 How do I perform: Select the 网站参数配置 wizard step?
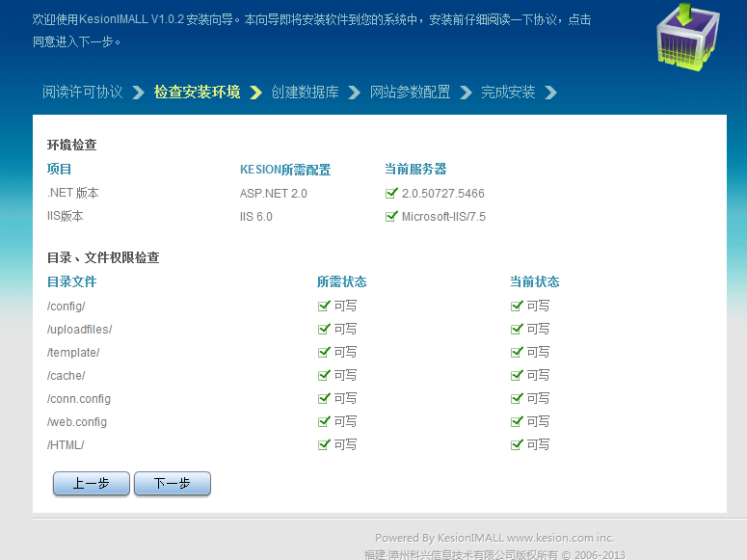[x=411, y=92]
